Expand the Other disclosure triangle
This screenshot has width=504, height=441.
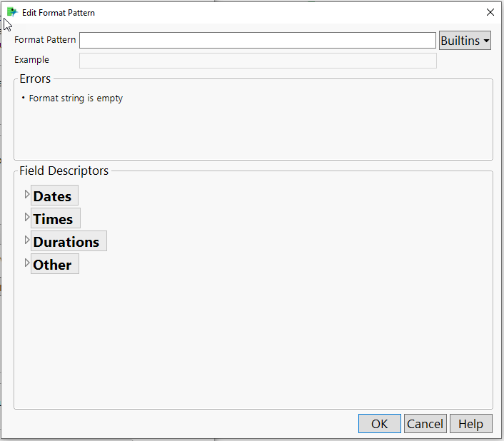(x=27, y=263)
